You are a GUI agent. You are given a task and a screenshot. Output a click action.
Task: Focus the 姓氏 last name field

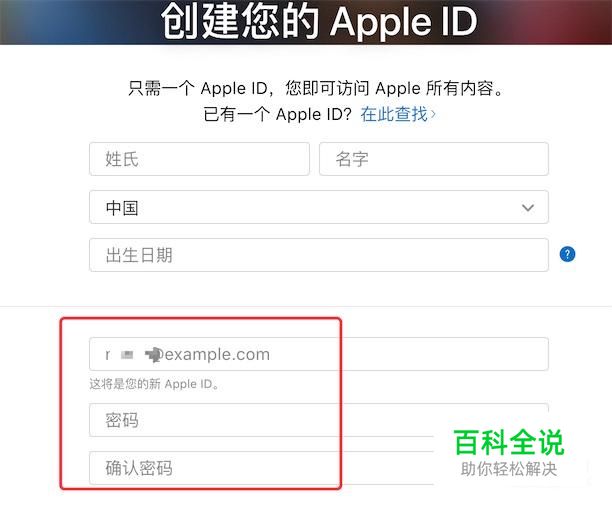(199, 159)
